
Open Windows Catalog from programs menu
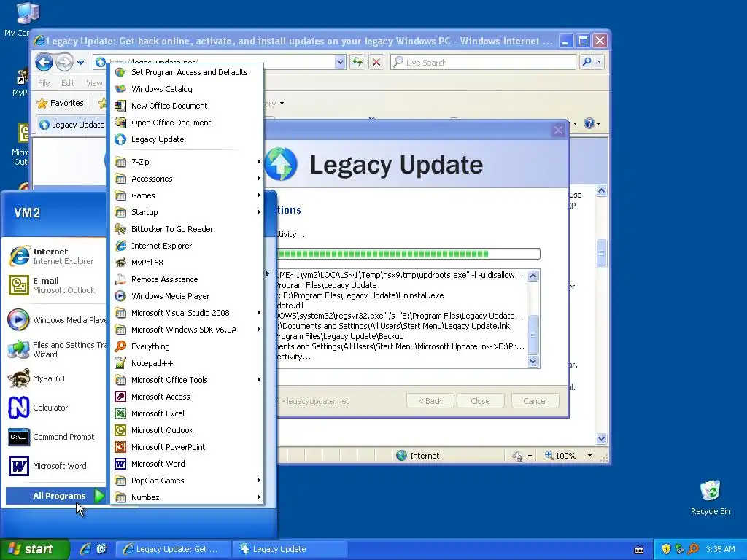coord(187,89)
